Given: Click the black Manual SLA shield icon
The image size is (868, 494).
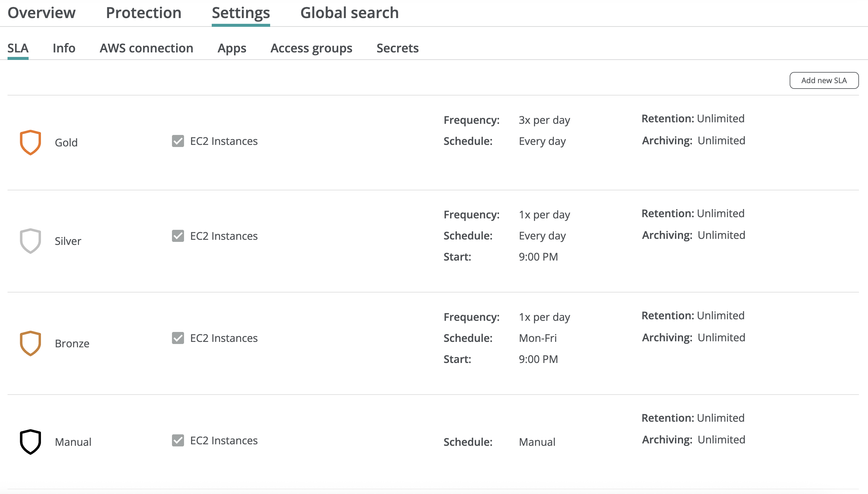Looking at the screenshot, I should (x=30, y=441).
